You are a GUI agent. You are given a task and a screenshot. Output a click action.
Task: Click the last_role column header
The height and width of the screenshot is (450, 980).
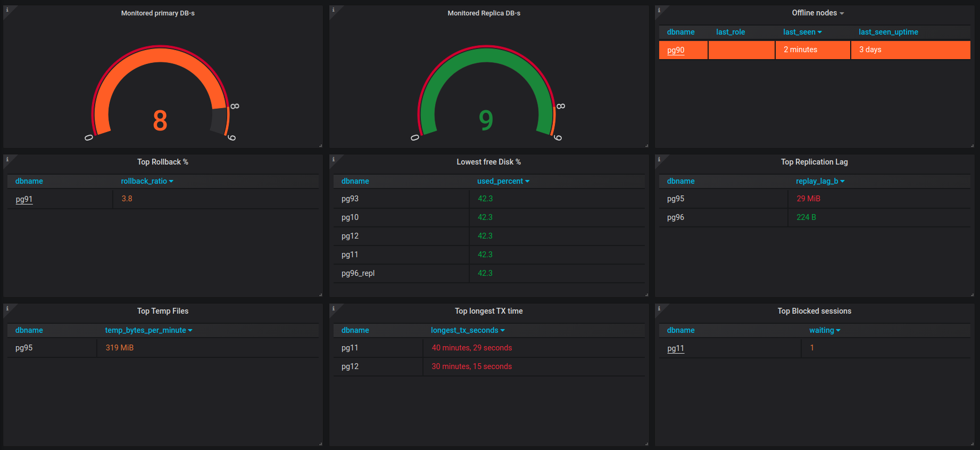tap(730, 32)
